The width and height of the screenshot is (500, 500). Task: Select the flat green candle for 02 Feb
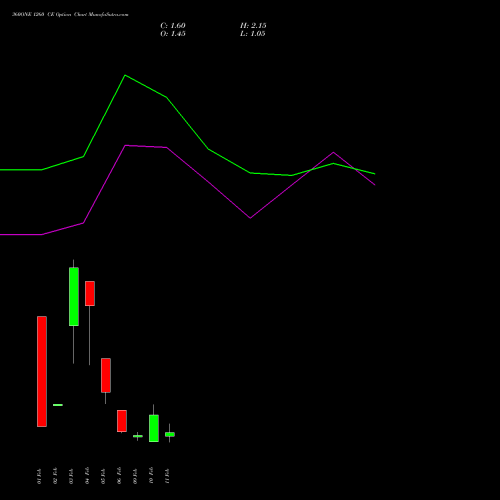[58, 405]
